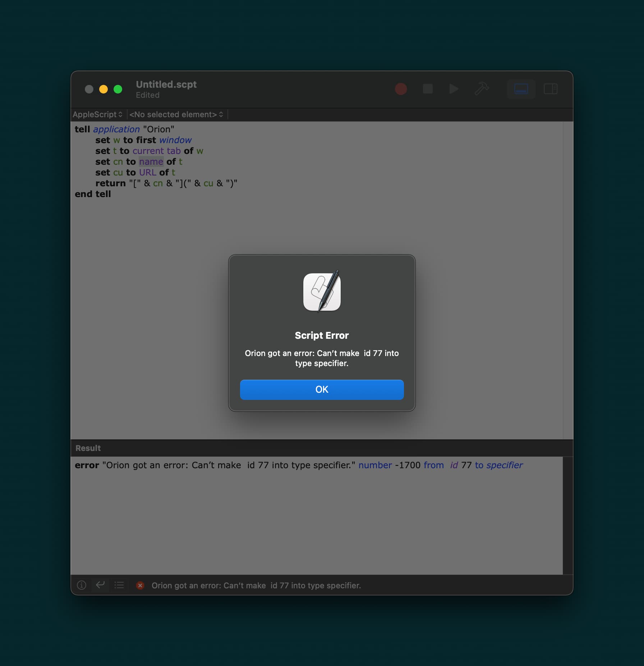Screen dimensions: 644x666
Task: Click the tell application "Orion" line
Action: tap(124, 129)
